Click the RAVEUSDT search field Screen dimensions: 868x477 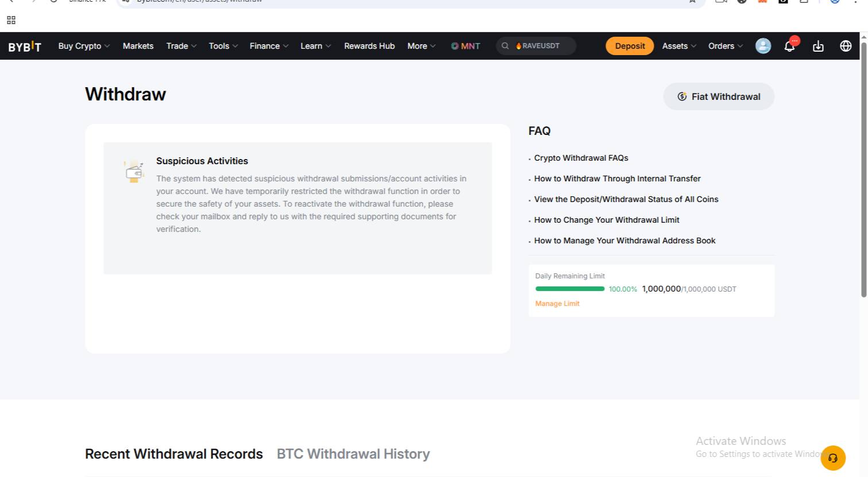[x=536, y=46]
